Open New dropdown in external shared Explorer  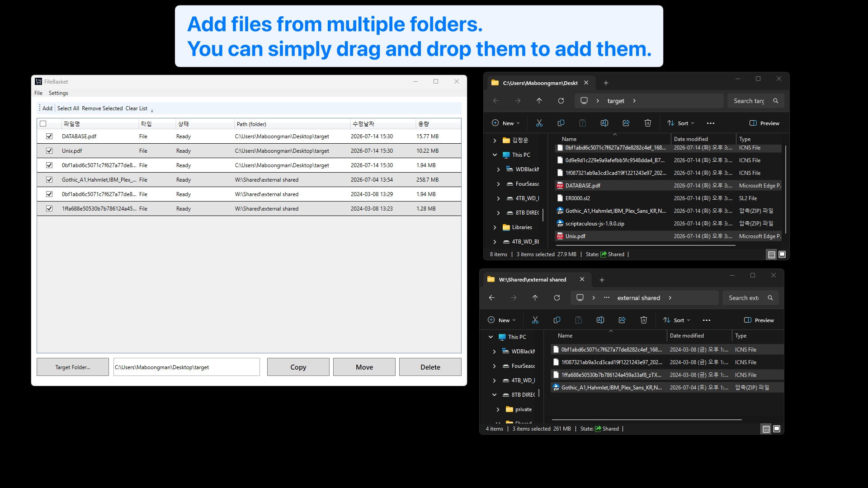(x=501, y=320)
